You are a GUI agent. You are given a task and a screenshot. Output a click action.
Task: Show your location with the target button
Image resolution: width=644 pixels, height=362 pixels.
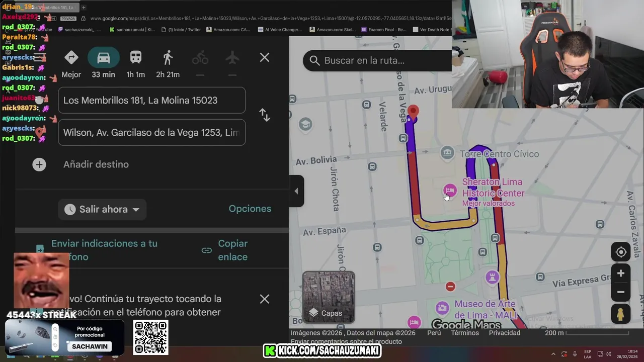(x=621, y=252)
